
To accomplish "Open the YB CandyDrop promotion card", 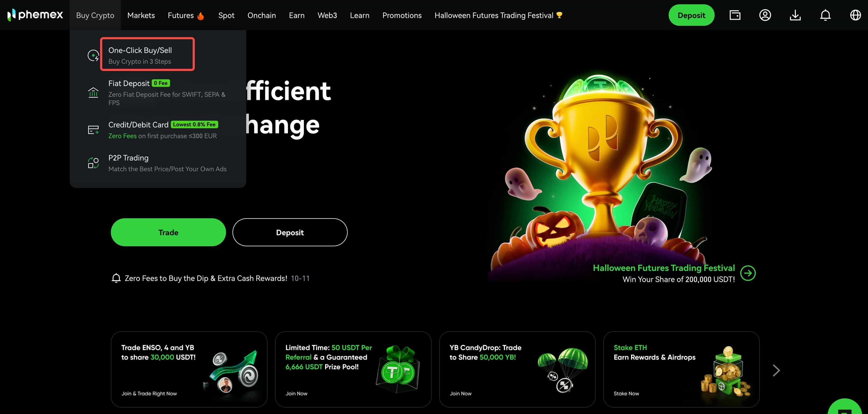I will (517, 369).
